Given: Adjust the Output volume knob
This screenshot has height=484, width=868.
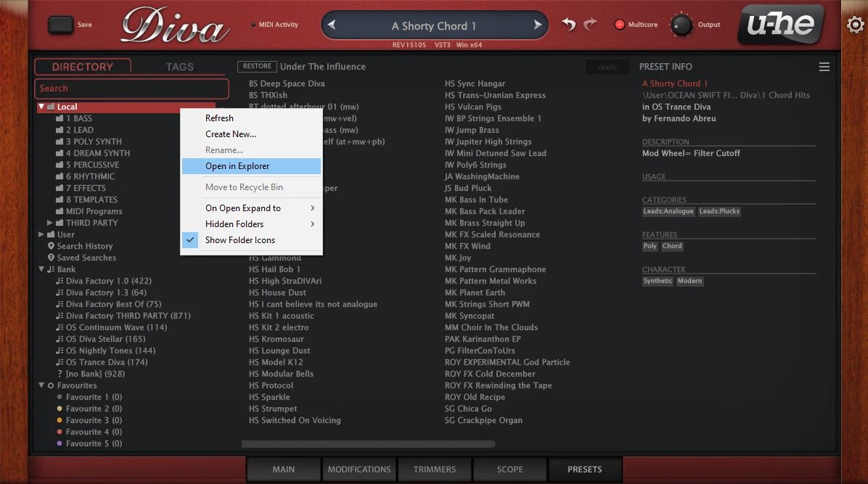Looking at the screenshot, I should point(681,25).
